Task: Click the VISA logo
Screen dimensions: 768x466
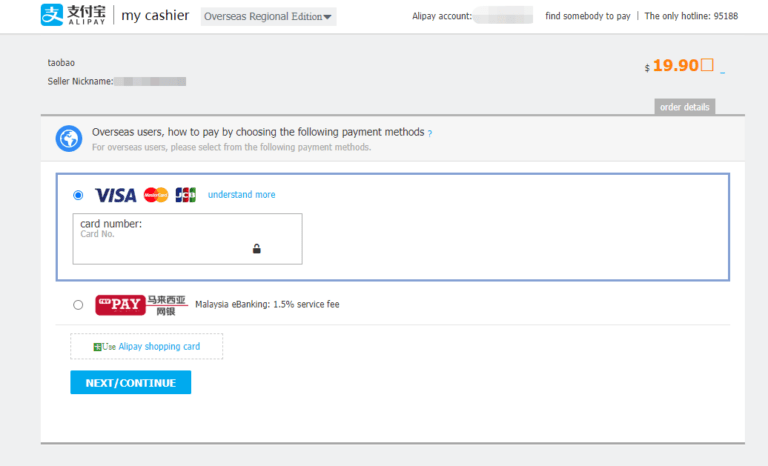Action: pos(116,195)
